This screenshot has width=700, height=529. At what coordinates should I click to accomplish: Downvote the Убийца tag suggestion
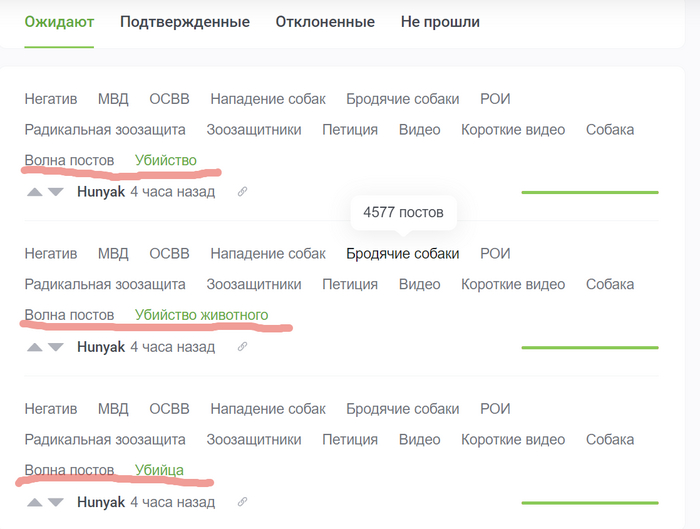55,502
